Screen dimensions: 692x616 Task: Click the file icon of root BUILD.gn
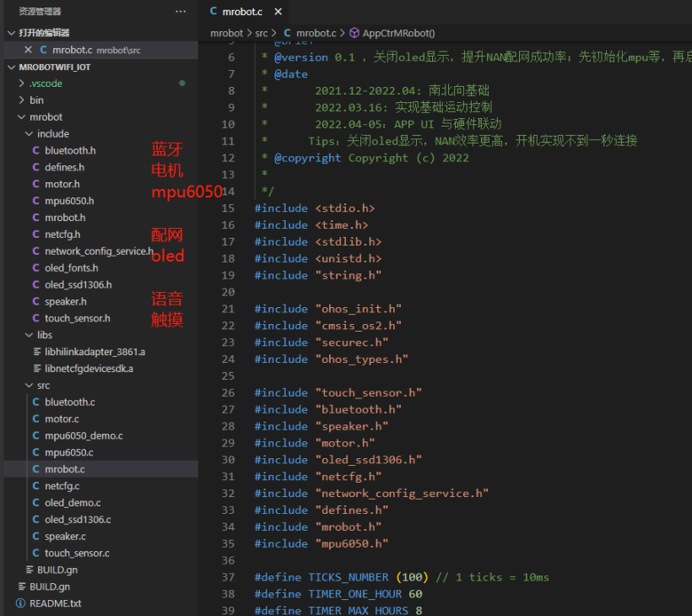pos(21,586)
